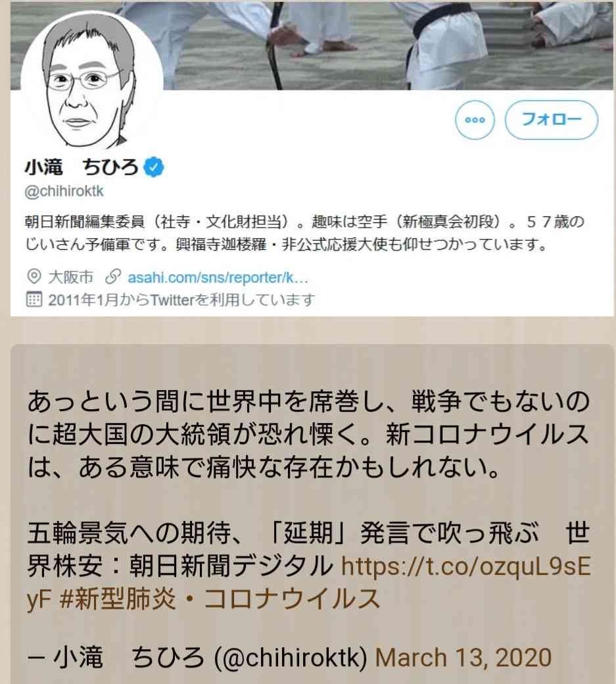Click the 大阪市 location text
The width and height of the screenshot is (616, 684).
click(x=70, y=277)
